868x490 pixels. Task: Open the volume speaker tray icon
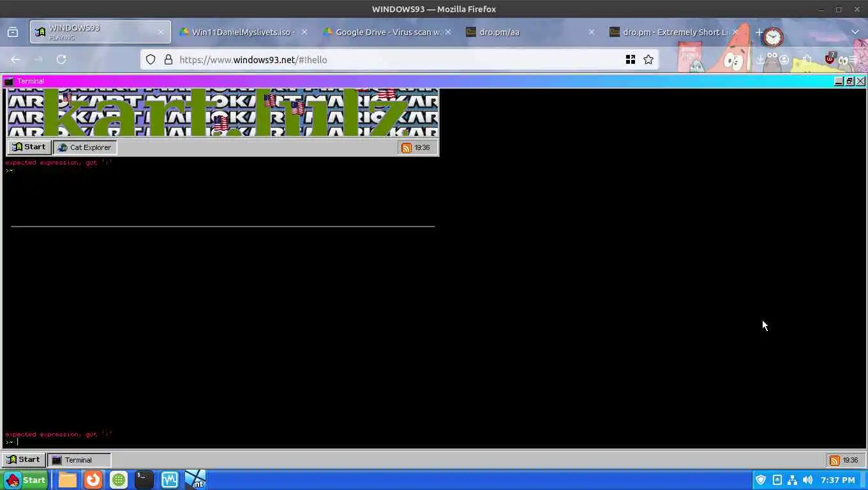coord(807,480)
